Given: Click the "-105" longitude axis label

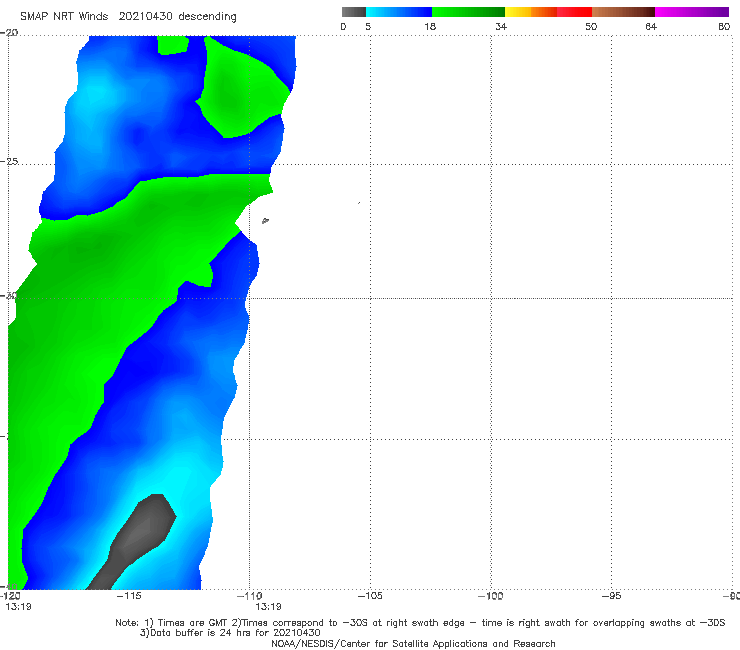Looking at the screenshot, I should click(370, 596).
